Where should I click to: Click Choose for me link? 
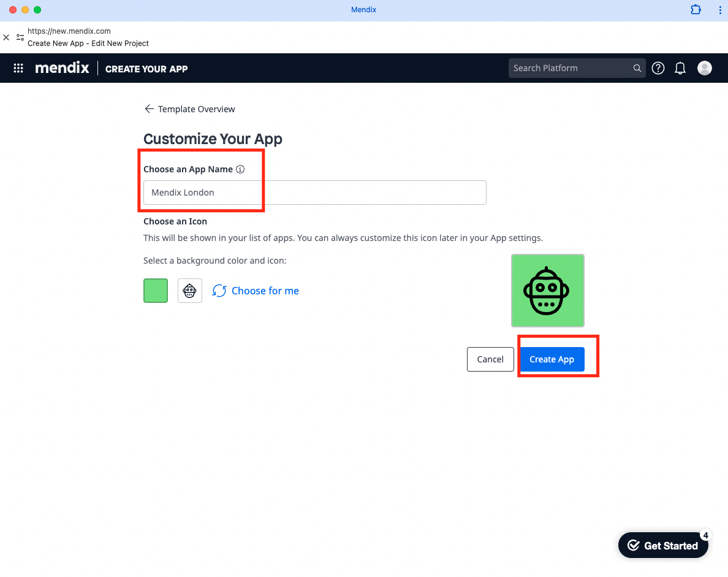pyautogui.click(x=265, y=291)
